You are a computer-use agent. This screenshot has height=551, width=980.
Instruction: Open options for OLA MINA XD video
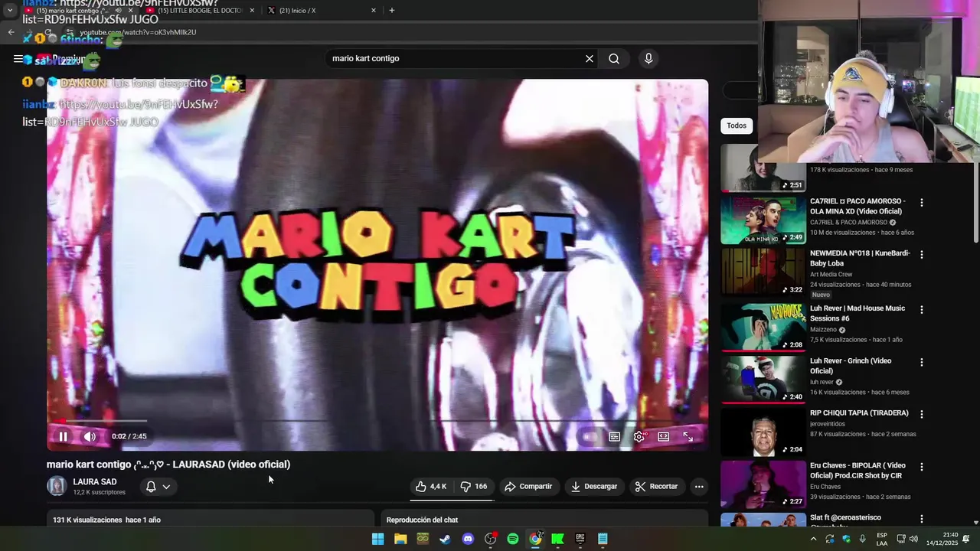pos(922,203)
